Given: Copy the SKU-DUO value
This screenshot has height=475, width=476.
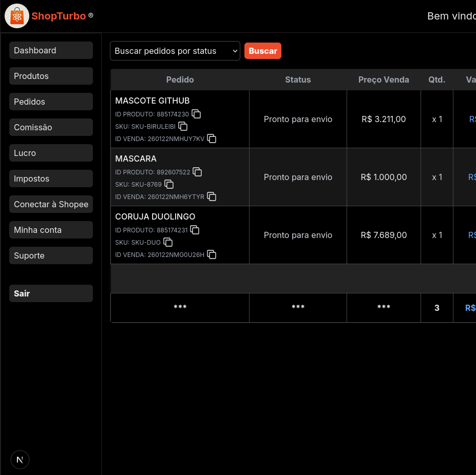Looking at the screenshot, I should tap(168, 242).
